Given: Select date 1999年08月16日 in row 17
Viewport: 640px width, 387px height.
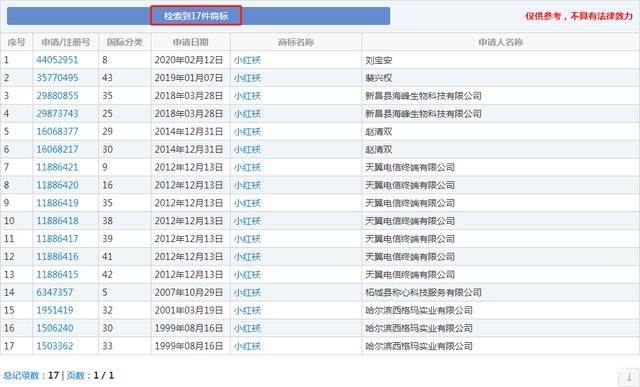Looking at the screenshot, I should pos(189,346).
